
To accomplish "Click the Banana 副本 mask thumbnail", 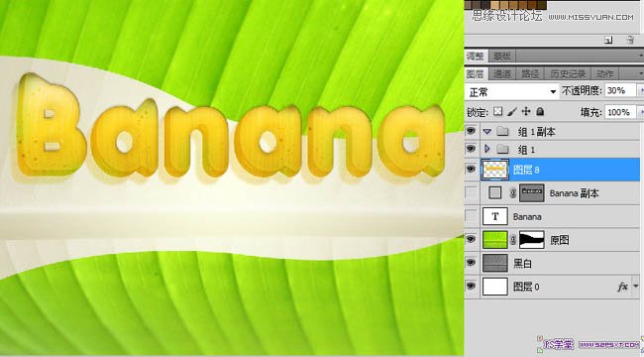I will point(531,193).
